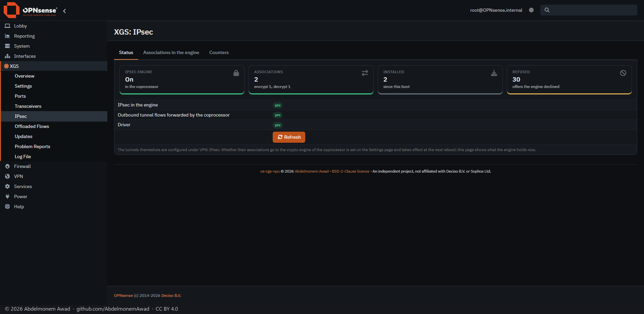
Task: Open the BSD-2-Clause licence link
Action: point(351,171)
